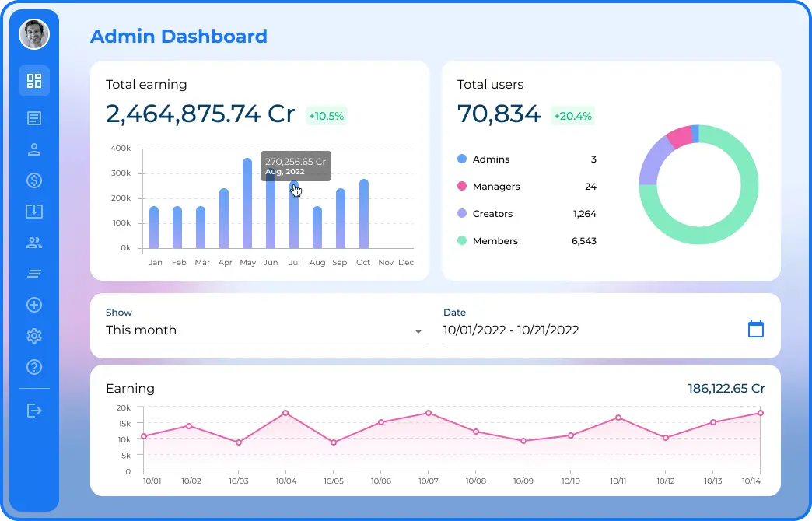Click the '+10.5%' earnings growth badge
The image size is (812, 521).
(x=326, y=116)
